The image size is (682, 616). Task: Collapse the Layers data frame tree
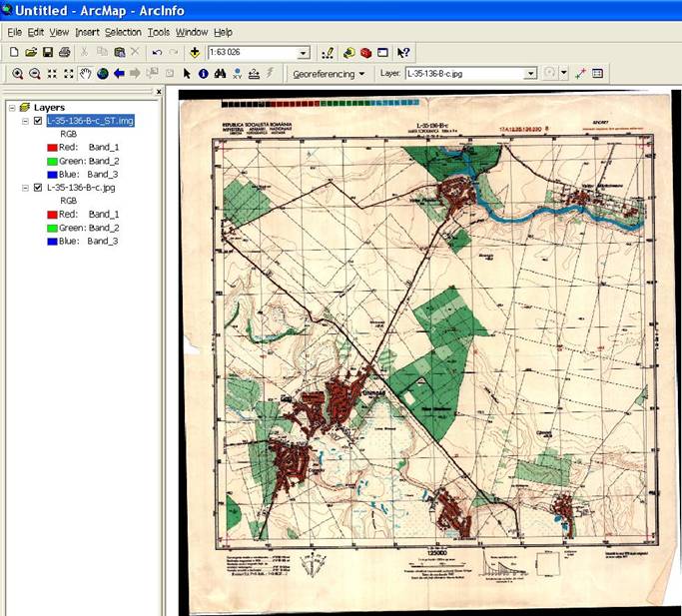click(11, 107)
